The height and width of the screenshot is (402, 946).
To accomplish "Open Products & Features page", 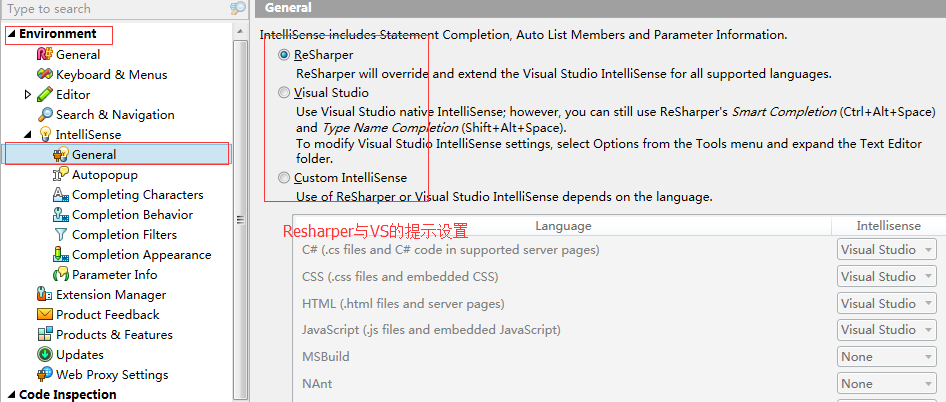I will [x=114, y=334].
